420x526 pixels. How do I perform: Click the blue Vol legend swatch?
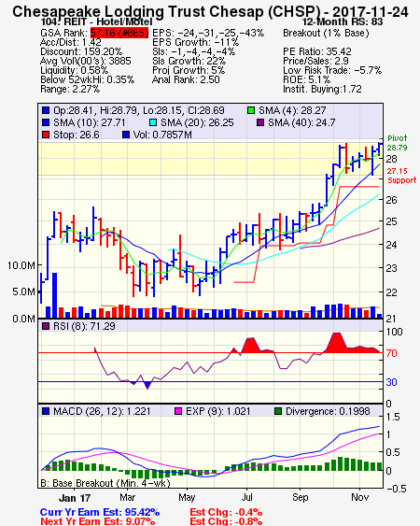tap(126, 135)
